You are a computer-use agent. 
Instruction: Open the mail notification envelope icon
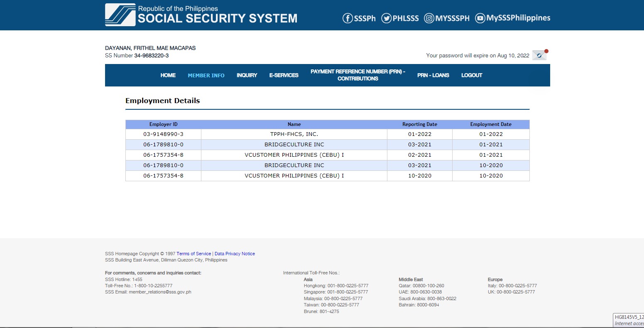[x=539, y=55]
